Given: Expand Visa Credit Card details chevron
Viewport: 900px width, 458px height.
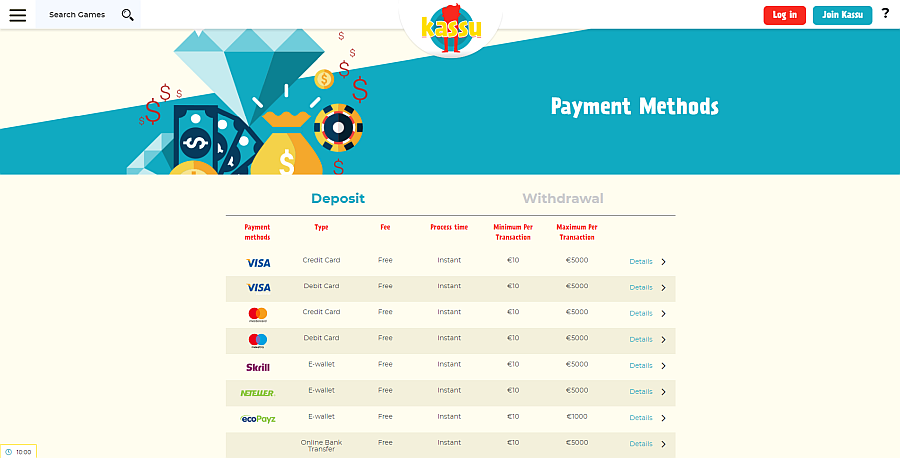Looking at the screenshot, I should tap(664, 262).
